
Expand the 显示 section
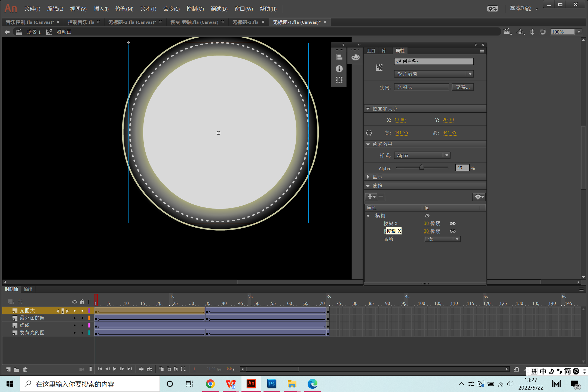coord(368,177)
